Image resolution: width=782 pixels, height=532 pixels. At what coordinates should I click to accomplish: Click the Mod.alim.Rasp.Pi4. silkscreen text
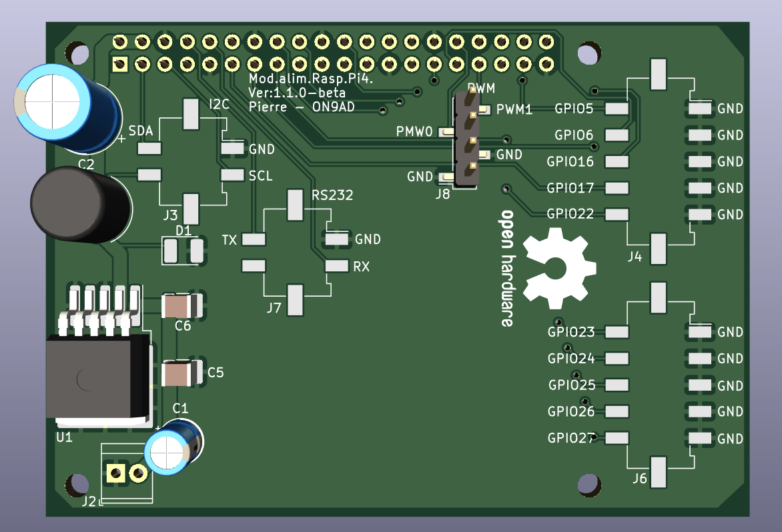[x=310, y=79]
